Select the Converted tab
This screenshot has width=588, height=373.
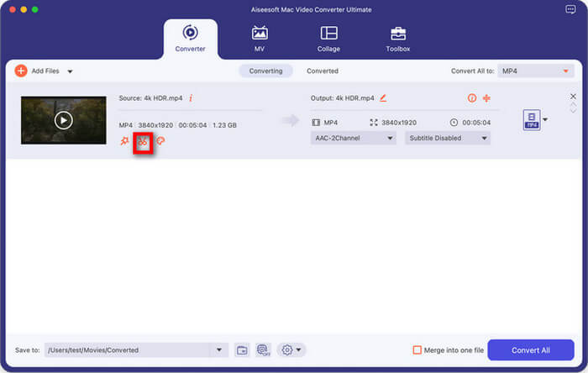click(323, 71)
